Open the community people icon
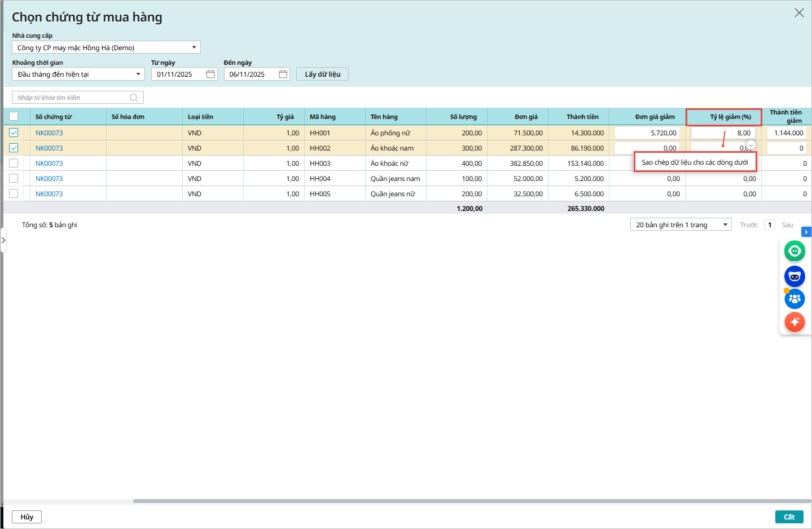 click(795, 299)
